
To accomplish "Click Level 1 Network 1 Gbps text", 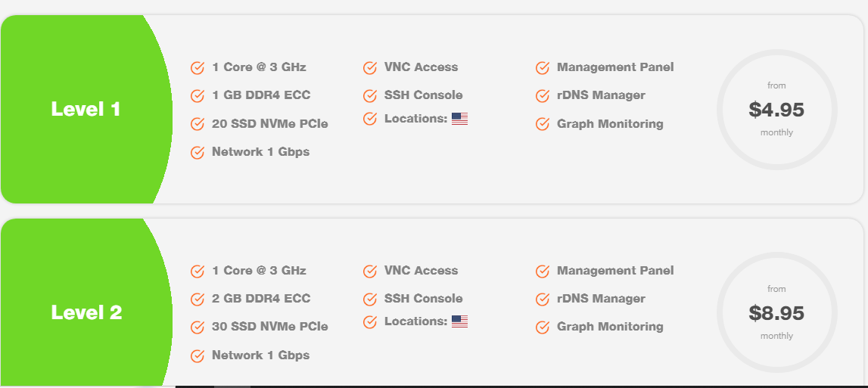I will 260,152.
